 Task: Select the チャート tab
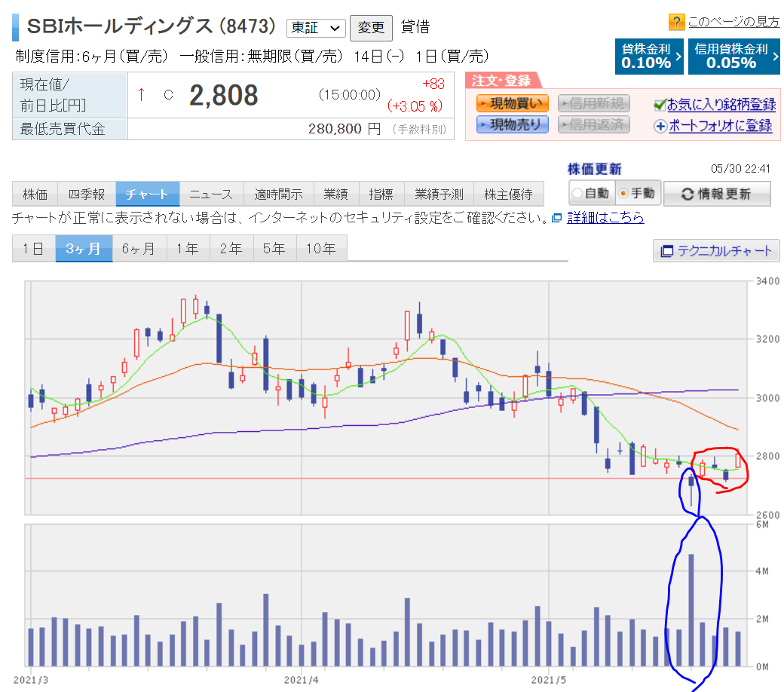click(148, 194)
